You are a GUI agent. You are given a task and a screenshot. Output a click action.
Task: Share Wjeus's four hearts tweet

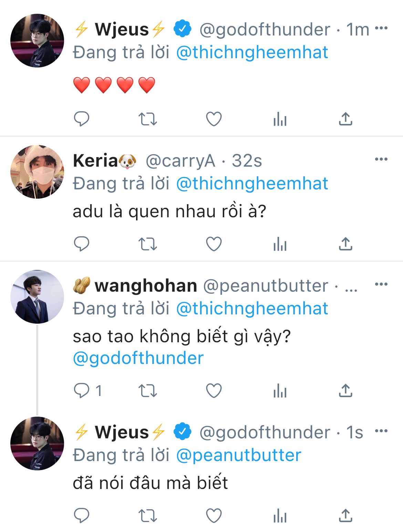(345, 119)
